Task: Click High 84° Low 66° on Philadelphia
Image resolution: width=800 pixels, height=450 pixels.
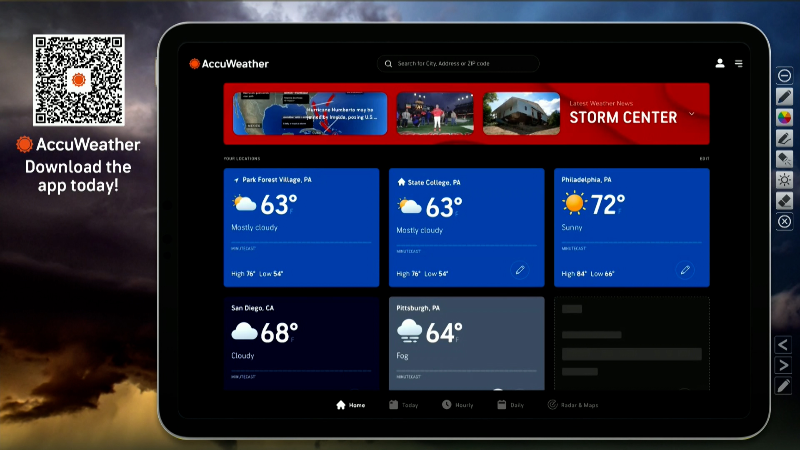Action: [x=588, y=274]
